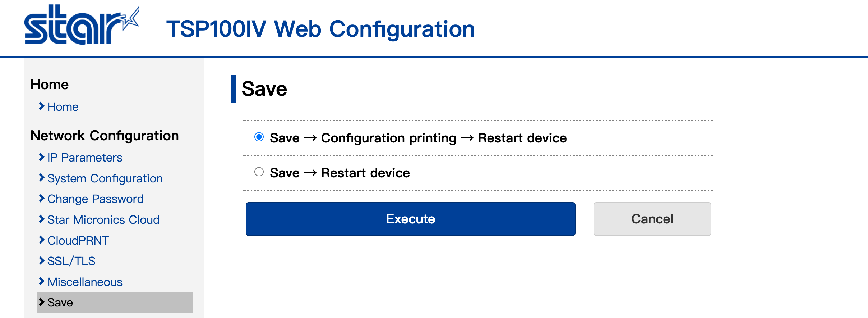Select the highlighted Save menu item
Screen dimensions: 868x318
(60, 303)
